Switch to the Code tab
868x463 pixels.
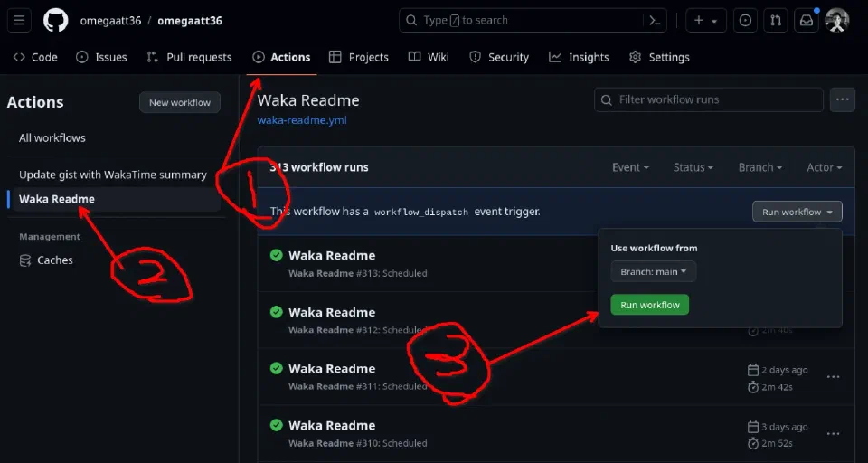click(x=35, y=57)
